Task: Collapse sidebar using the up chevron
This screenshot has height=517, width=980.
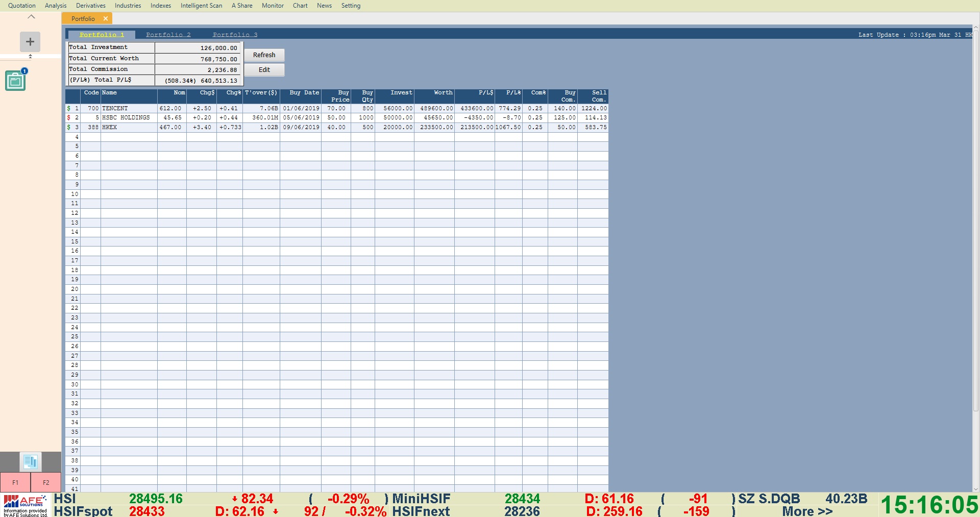Action: click(31, 16)
